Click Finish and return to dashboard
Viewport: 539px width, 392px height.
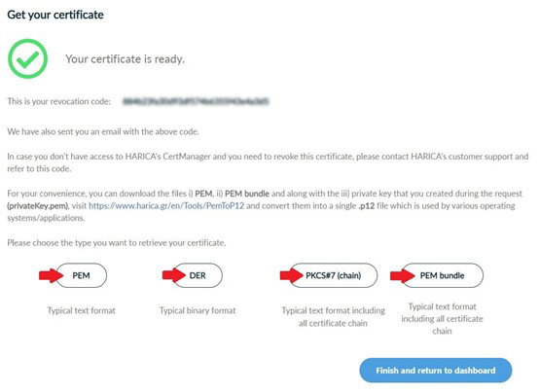[436, 371]
